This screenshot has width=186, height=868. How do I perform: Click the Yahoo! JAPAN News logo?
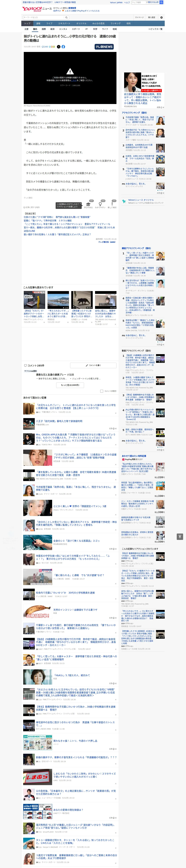click(37, 9)
